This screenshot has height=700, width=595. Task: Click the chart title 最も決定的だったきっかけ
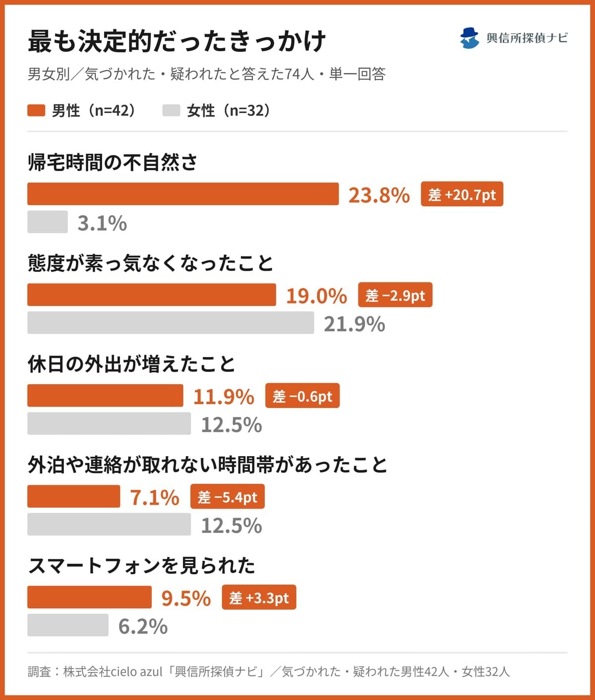pos(177,41)
